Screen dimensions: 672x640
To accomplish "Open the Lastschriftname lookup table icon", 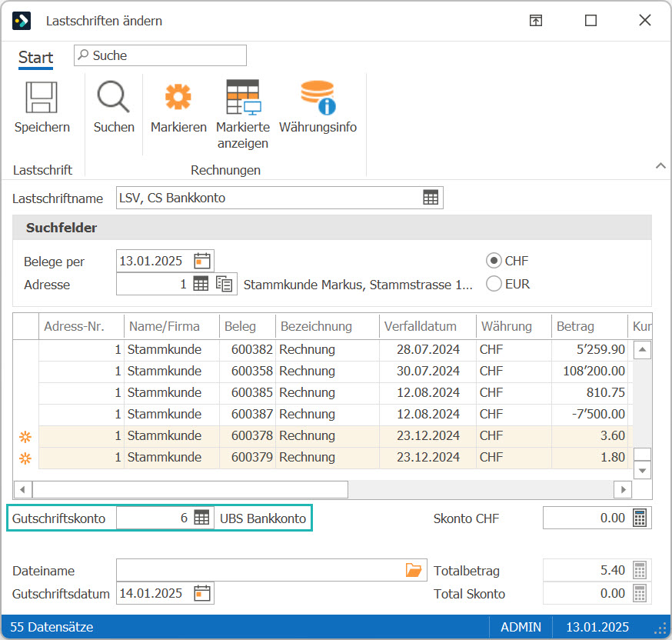I will [431, 198].
